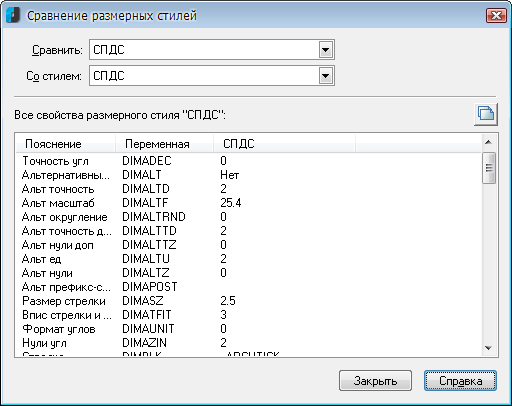Click the Справка button
This screenshot has height=406, width=512.
(x=460, y=380)
